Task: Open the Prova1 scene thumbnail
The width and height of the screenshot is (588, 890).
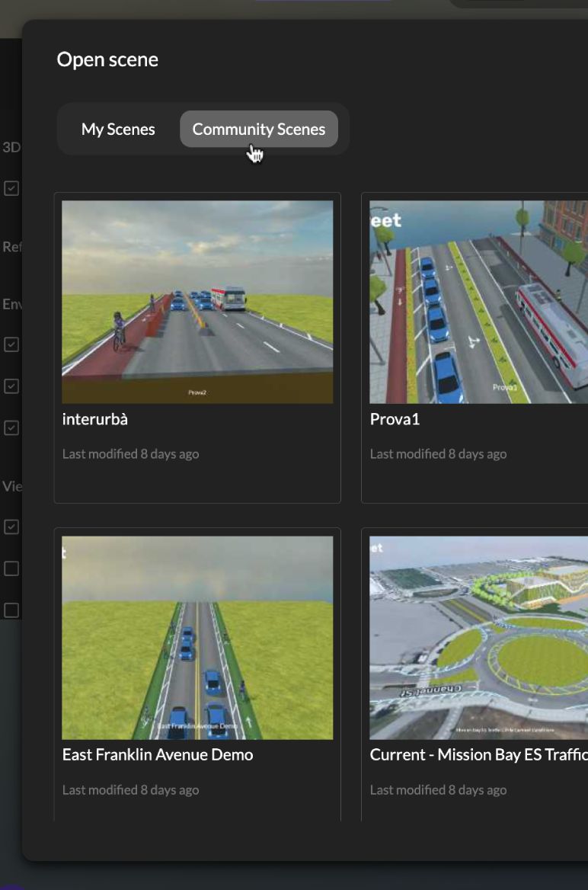Action: click(x=478, y=302)
